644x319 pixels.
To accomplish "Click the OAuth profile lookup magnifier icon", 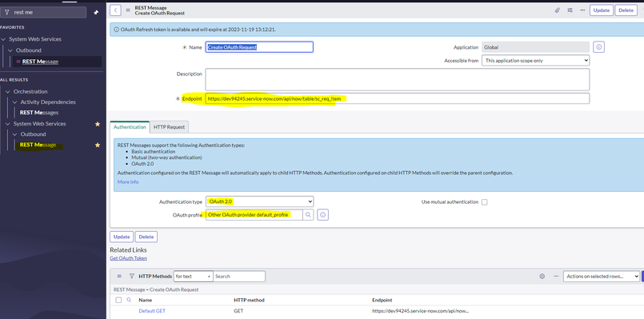I will (x=308, y=215).
